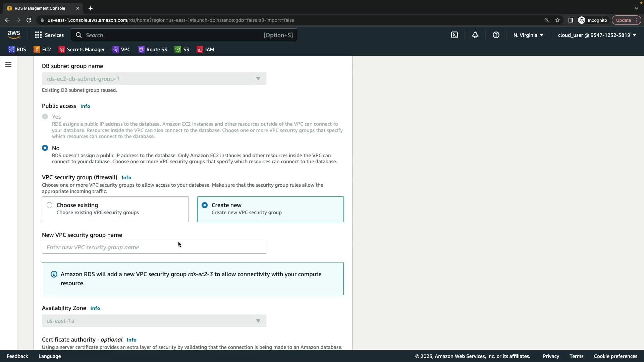Open the IAM favorites bar item
The height and width of the screenshot is (362, 644).
click(206, 50)
